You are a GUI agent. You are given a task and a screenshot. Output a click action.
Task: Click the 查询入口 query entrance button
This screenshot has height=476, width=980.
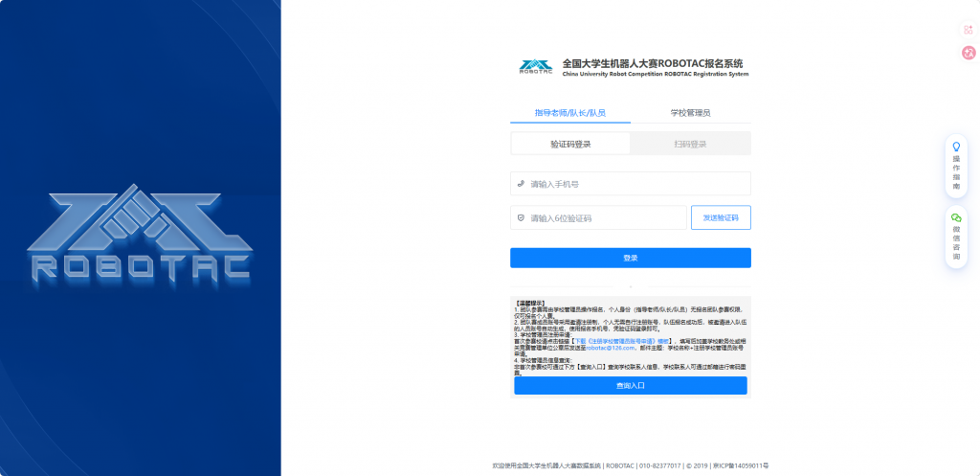(x=630, y=385)
